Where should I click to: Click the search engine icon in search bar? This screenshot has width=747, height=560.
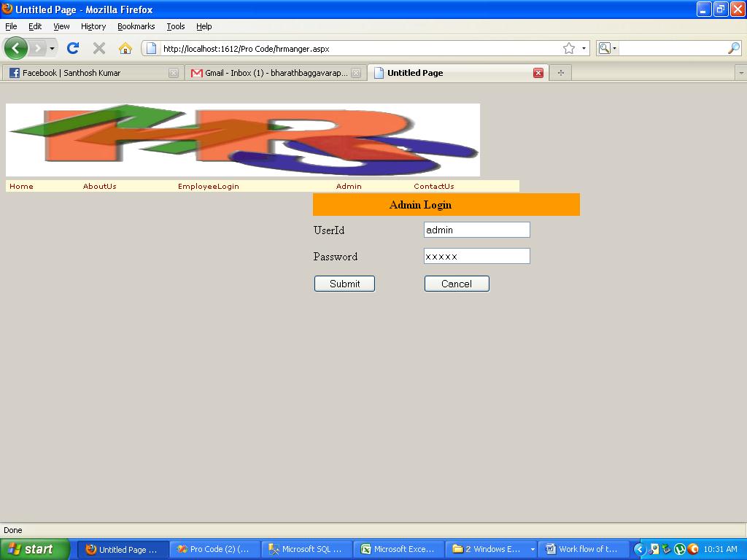coord(604,48)
